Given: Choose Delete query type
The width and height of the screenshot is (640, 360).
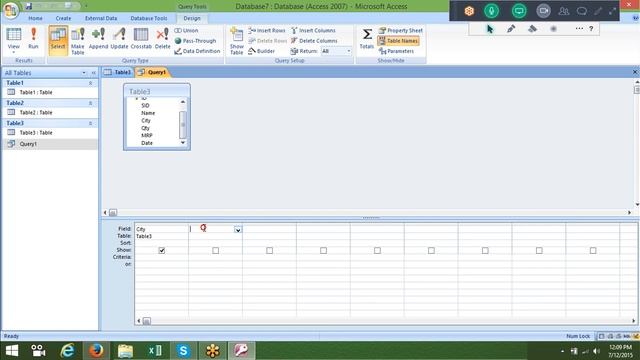Looking at the screenshot, I should pos(162,39).
